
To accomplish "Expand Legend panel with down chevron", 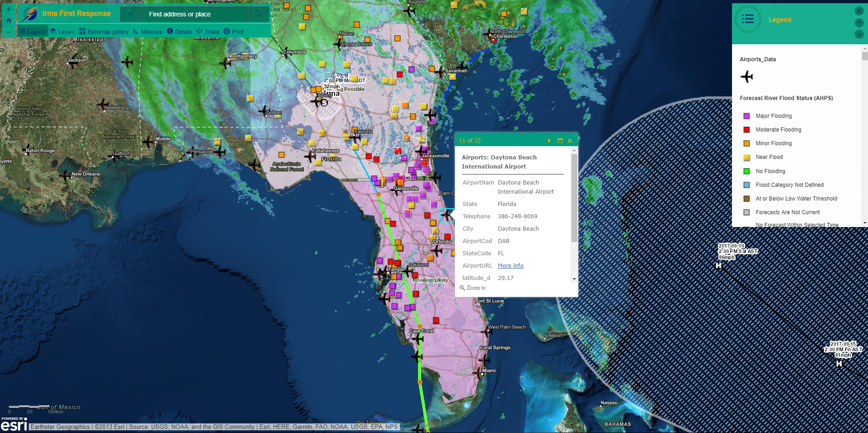I will pyautogui.click(x=859, y=34).
